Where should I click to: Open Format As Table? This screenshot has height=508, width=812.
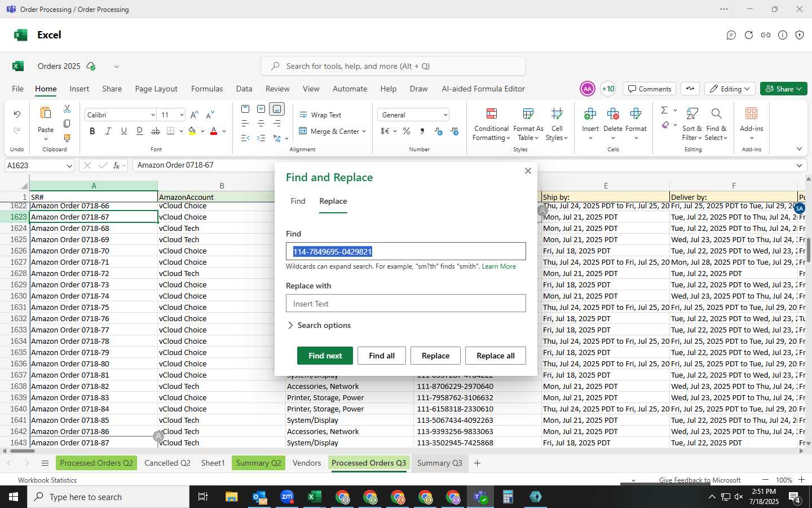coord(528,124)
